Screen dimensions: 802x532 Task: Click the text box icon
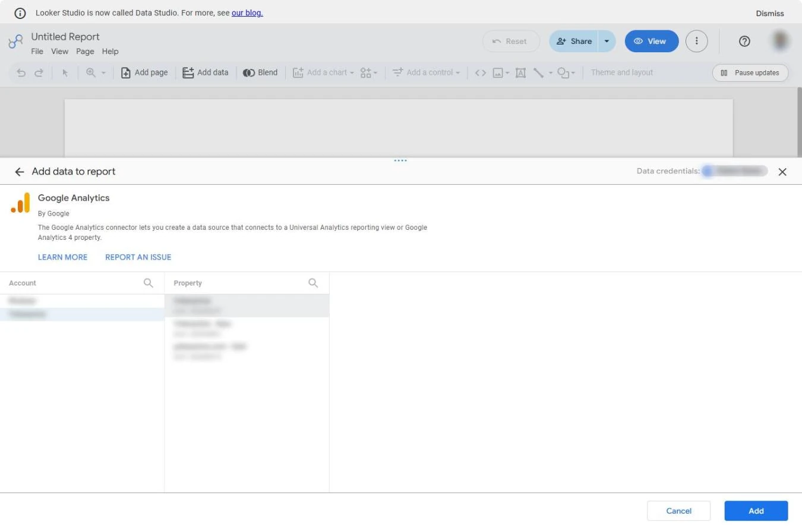coord(521,72)
